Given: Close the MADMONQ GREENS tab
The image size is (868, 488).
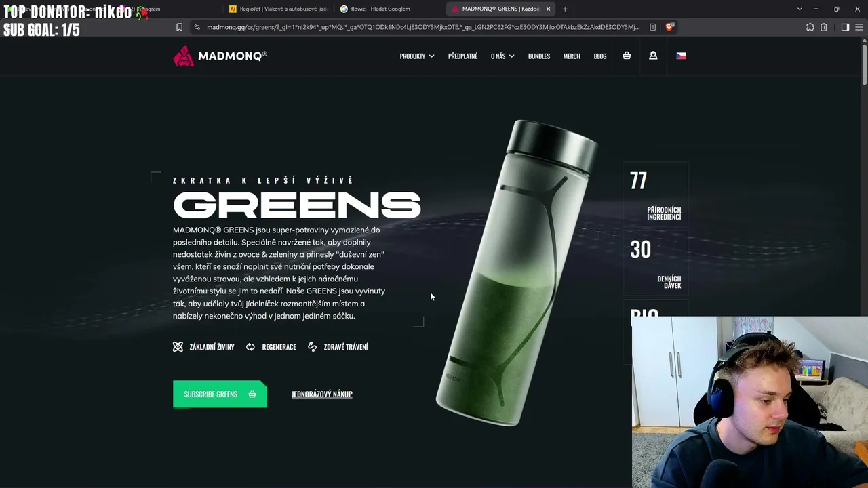Looking at the screenshot, I should pyautogui.click(x=548, y=9).
